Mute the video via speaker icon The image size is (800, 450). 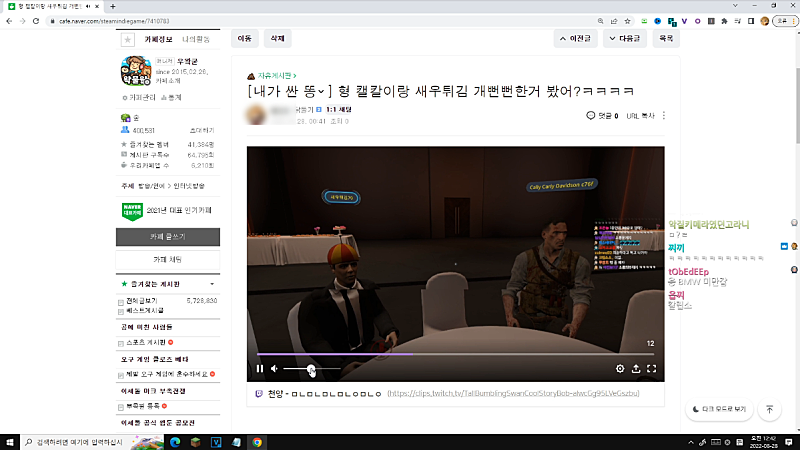pos(274,368)
